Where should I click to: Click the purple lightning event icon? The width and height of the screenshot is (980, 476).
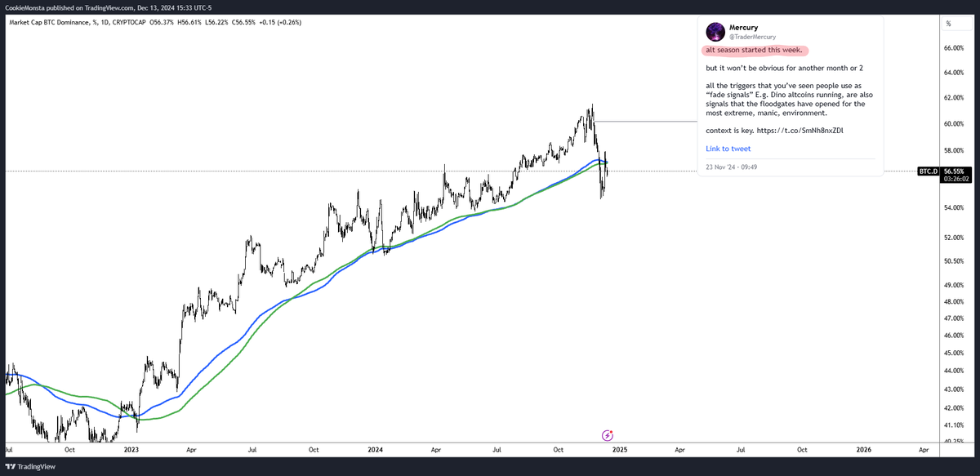click(607, 436)
